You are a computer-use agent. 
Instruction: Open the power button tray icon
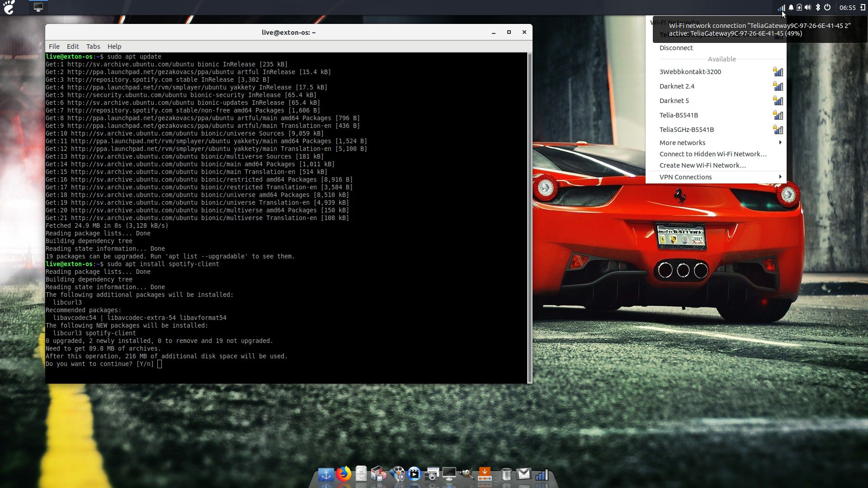827,7
